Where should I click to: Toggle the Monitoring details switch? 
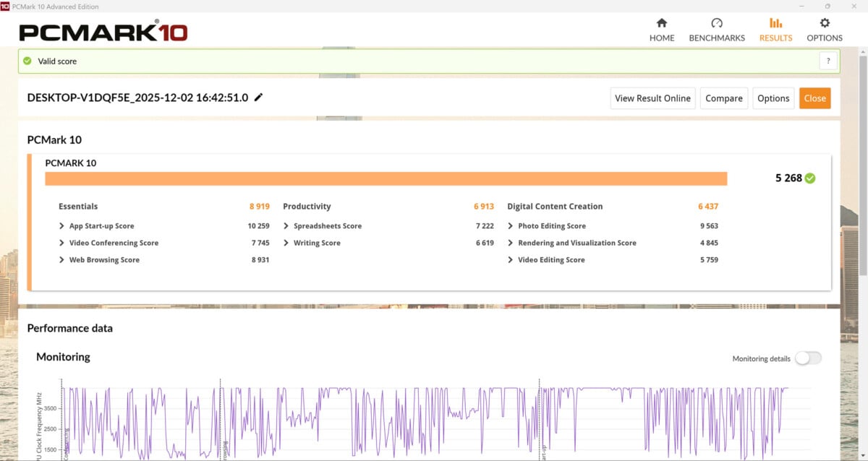coord(808,358)
